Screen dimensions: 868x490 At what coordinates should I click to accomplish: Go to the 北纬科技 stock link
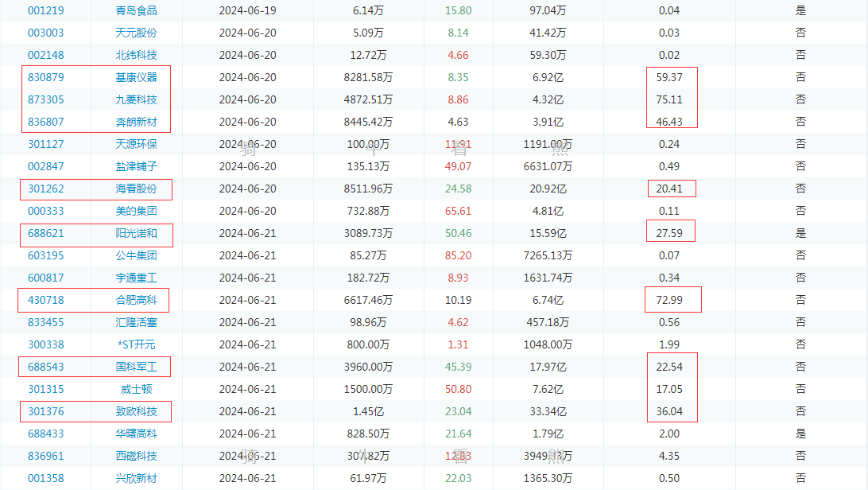tap(136, 55)
